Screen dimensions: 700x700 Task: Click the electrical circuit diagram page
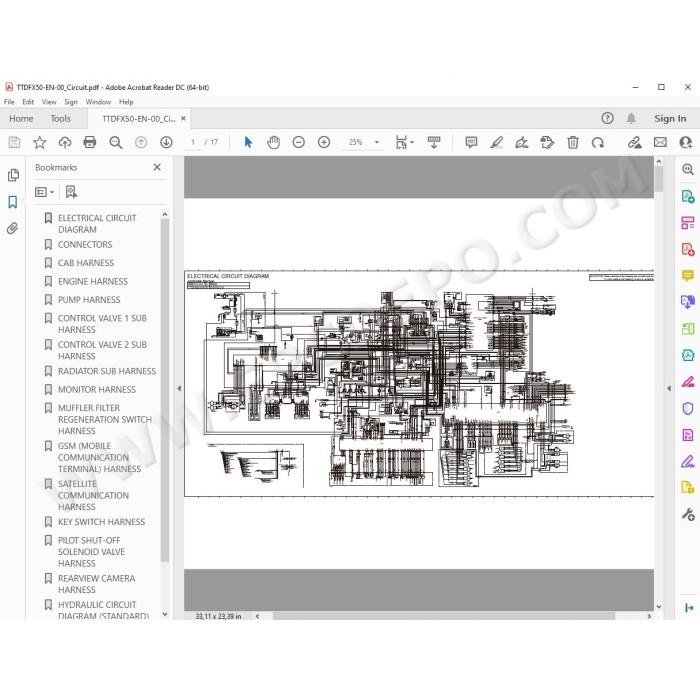point(419,383)
